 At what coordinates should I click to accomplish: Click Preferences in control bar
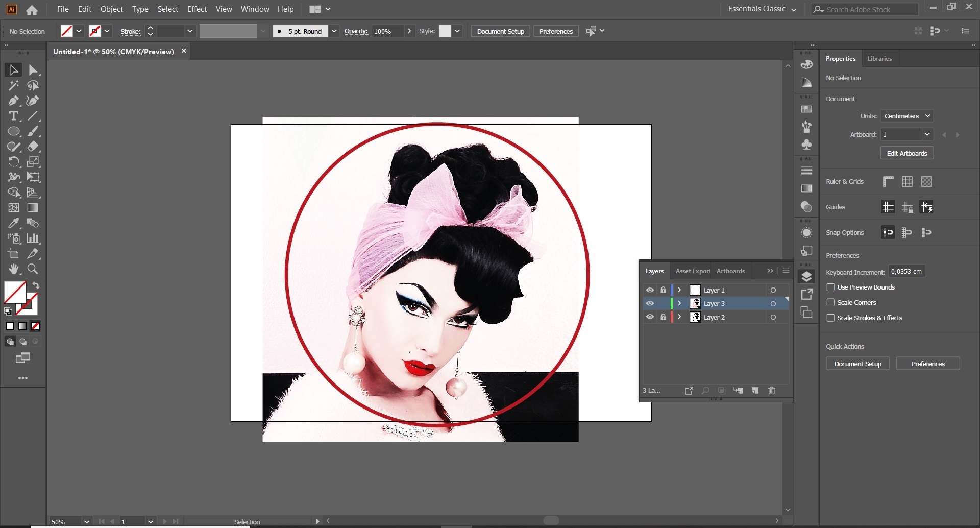click(556, 31)
